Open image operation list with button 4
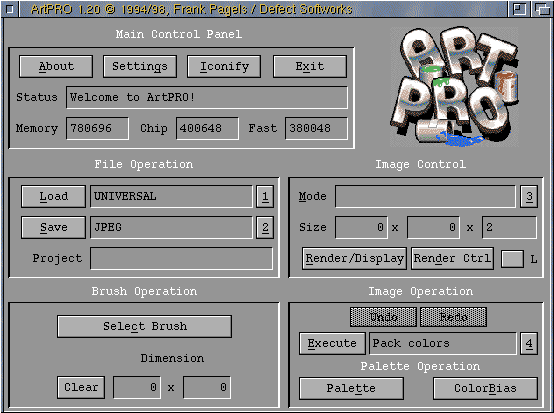 pos(529,343)
